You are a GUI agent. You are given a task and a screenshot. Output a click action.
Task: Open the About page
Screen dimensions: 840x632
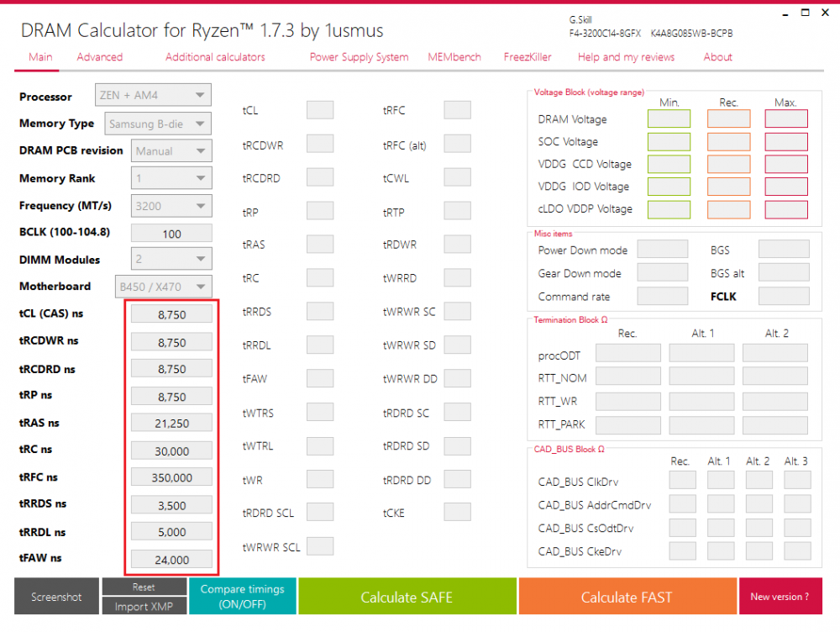(x=717, y=57)
